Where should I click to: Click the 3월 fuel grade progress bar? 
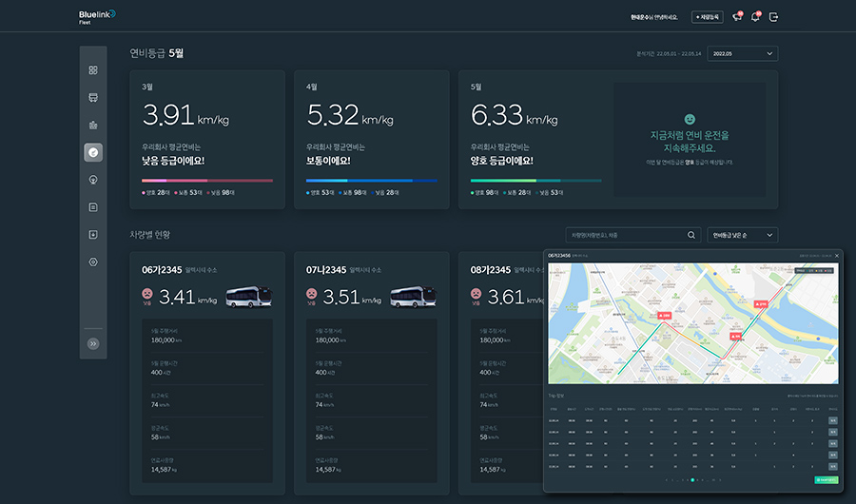(x=207, y=180)
